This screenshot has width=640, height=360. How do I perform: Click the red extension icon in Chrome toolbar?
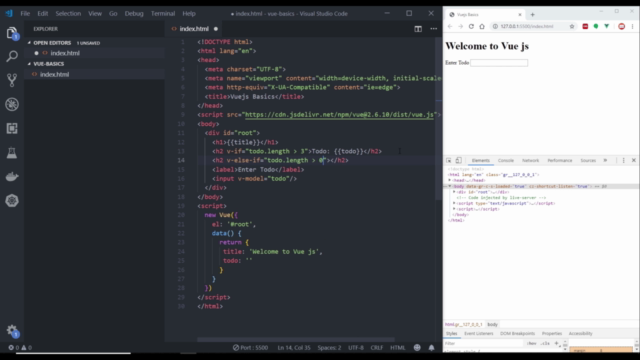tap(585, 27)
